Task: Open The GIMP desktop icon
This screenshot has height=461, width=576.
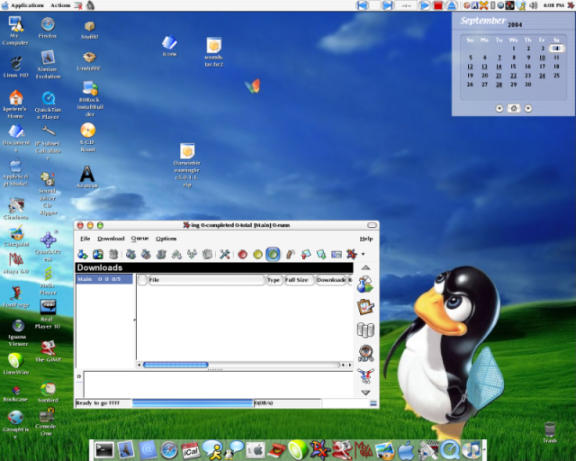Action: point(48,351)
